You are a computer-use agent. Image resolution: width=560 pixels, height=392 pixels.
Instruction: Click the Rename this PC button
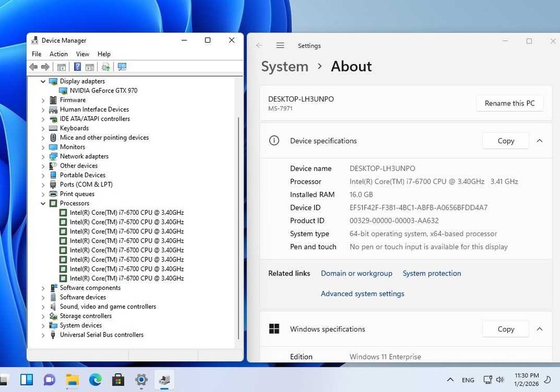[509, 103]
